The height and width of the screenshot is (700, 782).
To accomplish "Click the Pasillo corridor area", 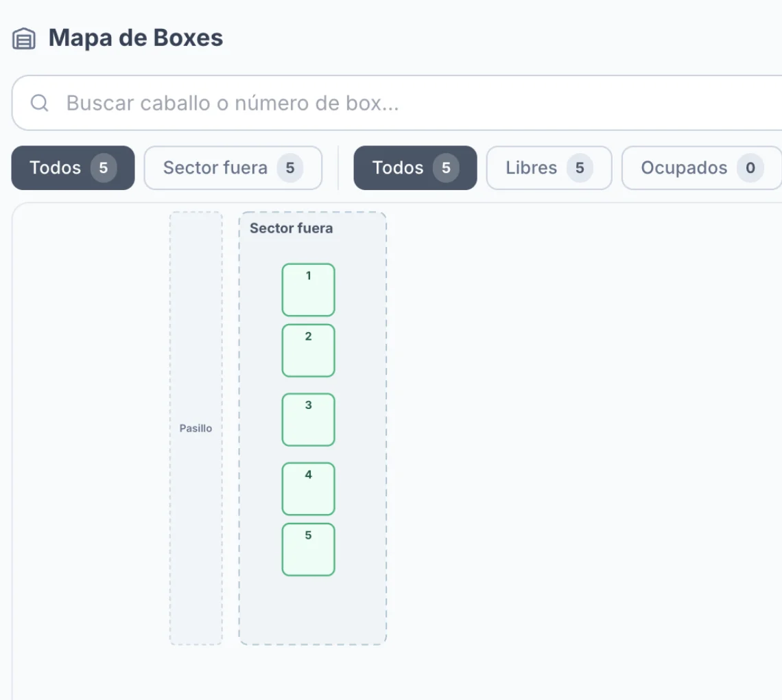I will (x=196, y=428).
